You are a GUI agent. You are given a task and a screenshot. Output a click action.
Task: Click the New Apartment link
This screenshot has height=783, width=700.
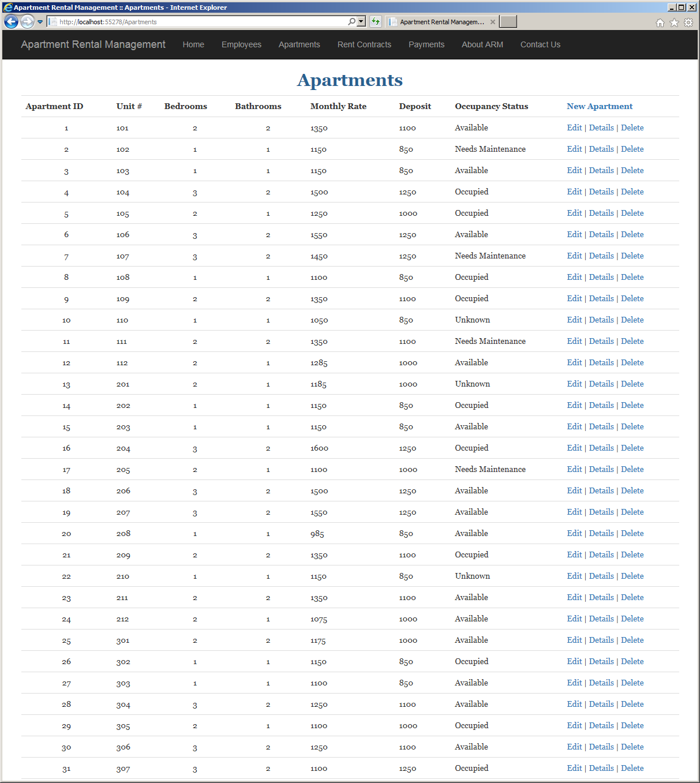pyautogui.click(x=600, y=106)
